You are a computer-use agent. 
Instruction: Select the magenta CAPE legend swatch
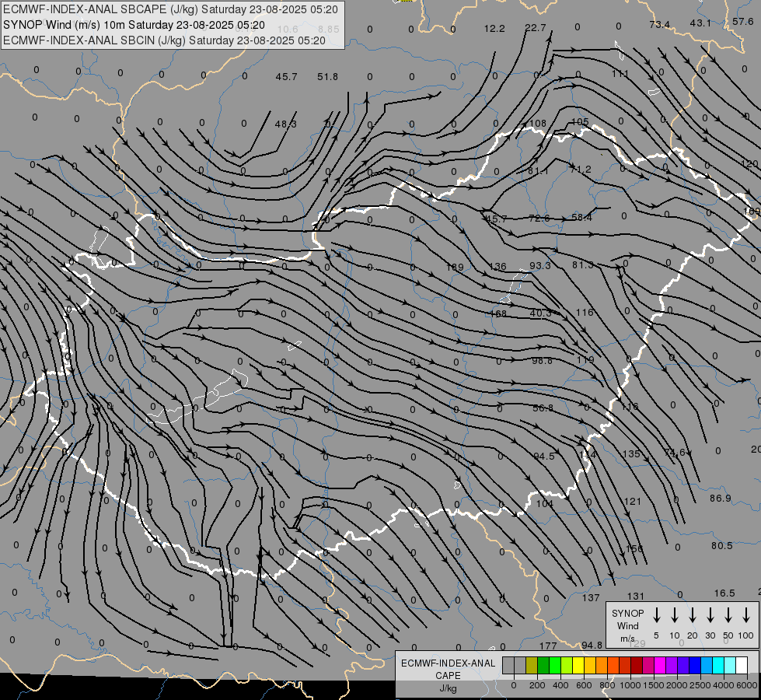point(660,666)
